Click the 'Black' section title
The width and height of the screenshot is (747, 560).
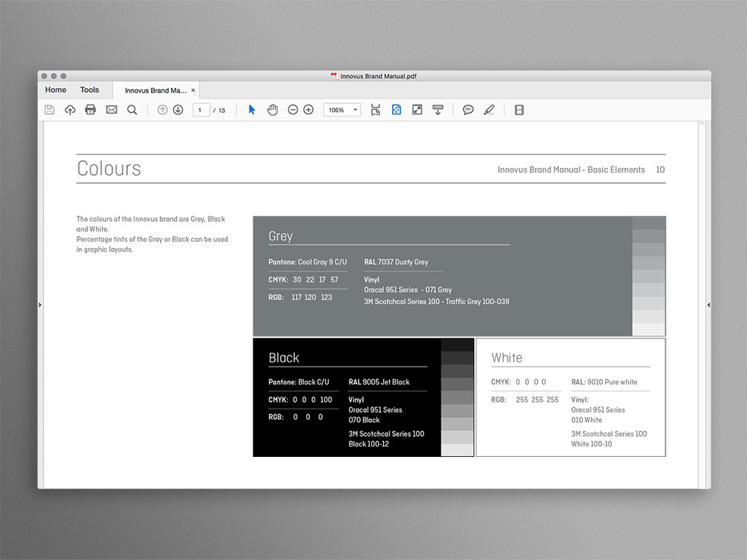pos(284,358)
